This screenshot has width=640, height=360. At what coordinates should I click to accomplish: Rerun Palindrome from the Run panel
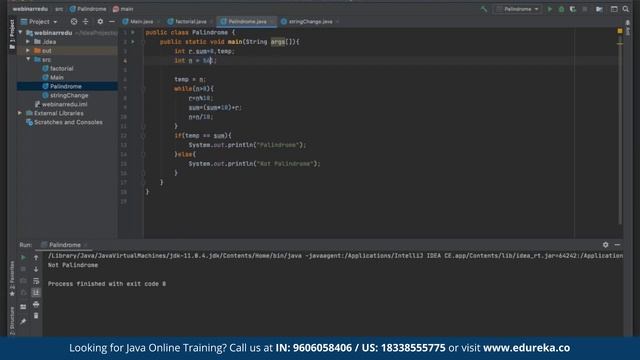[23, 258]
